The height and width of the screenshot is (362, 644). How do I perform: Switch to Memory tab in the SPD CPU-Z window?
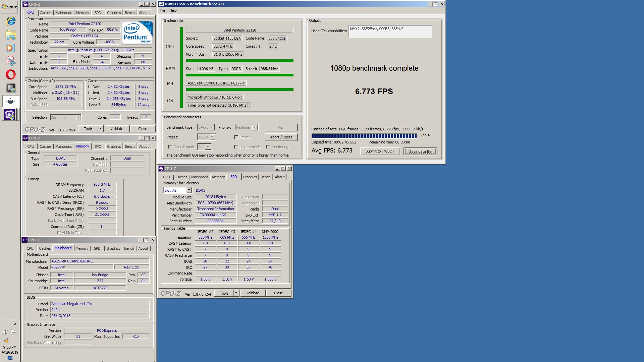[218, 177]
